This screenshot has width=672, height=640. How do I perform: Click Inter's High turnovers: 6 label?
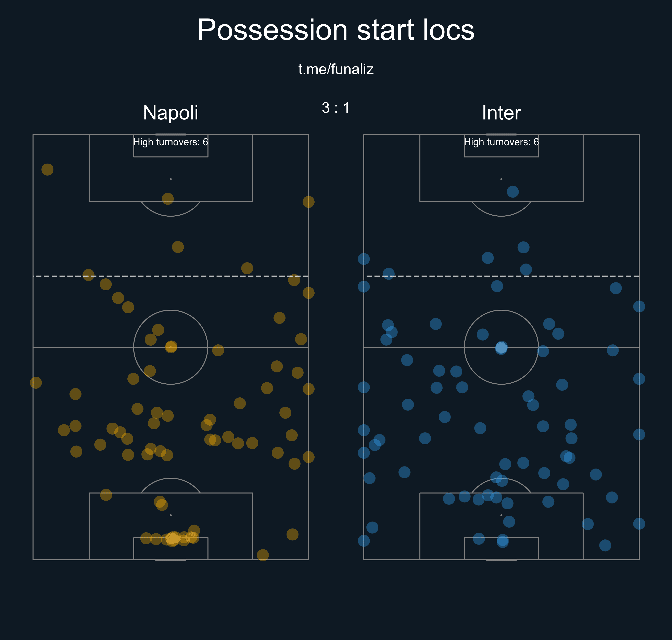[x=501, y=142]
